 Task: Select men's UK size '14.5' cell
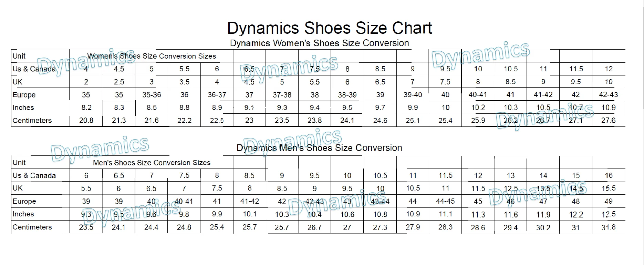click(x=576, y=188)
